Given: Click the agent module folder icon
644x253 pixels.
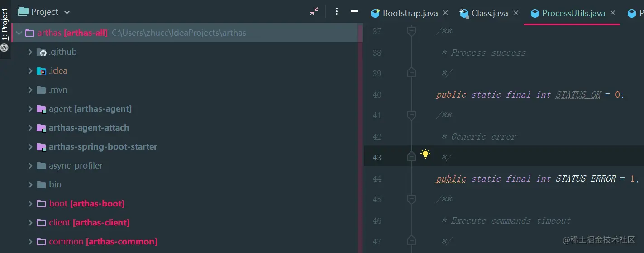Looking at the screenshot, I should 41,109.
